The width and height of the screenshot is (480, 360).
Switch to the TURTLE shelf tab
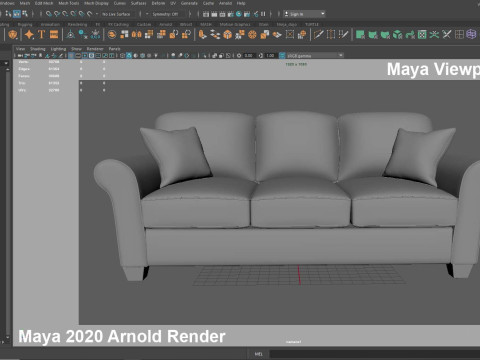tap(312, 24)
